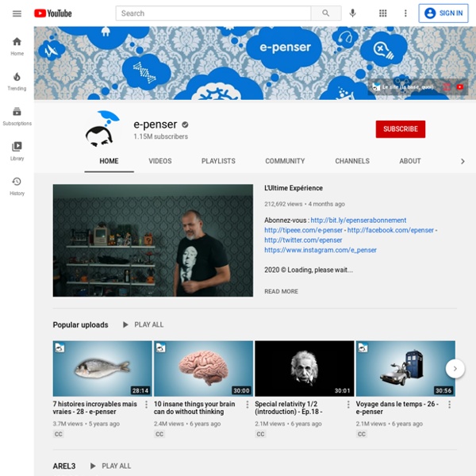This screenshot has width=476, height=476.
Task: Open Trending in the left sidebar
Action: 17,82
